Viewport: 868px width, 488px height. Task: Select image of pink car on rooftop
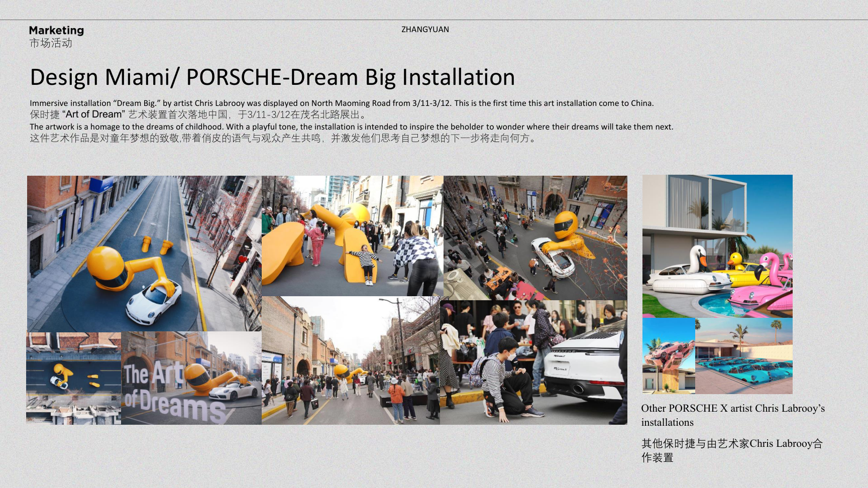[x=669, y=355]
